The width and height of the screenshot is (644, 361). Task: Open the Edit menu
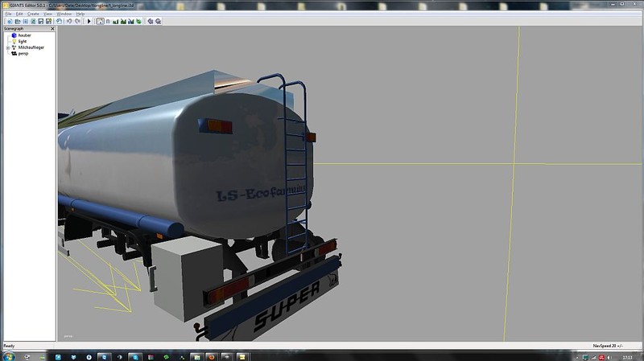click(19, 14)
